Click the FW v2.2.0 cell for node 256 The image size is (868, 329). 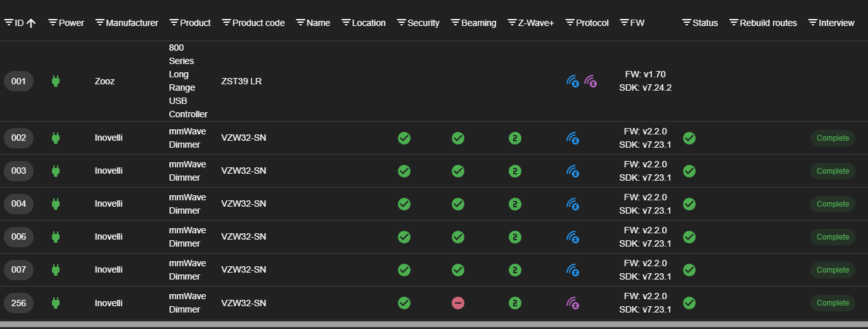tap(646, 303)
